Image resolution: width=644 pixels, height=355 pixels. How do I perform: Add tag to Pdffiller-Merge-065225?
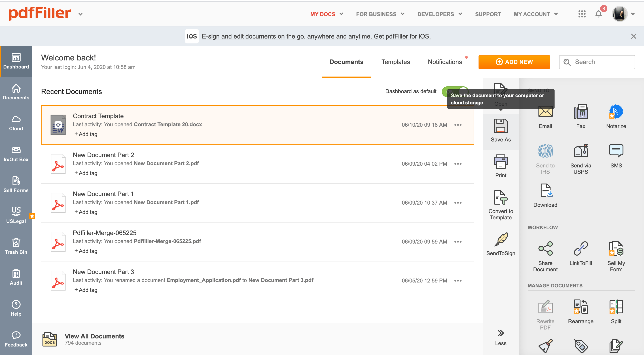tap(86, 251)
